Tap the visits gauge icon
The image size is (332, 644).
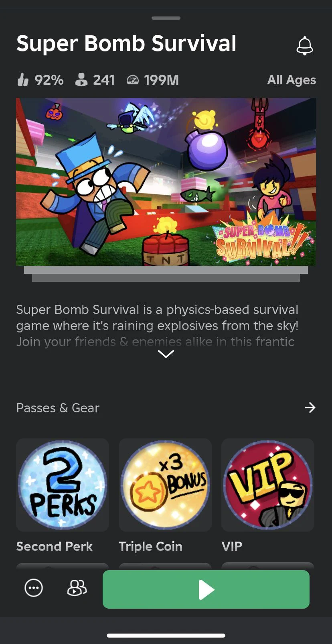click(x=133, y=80)
